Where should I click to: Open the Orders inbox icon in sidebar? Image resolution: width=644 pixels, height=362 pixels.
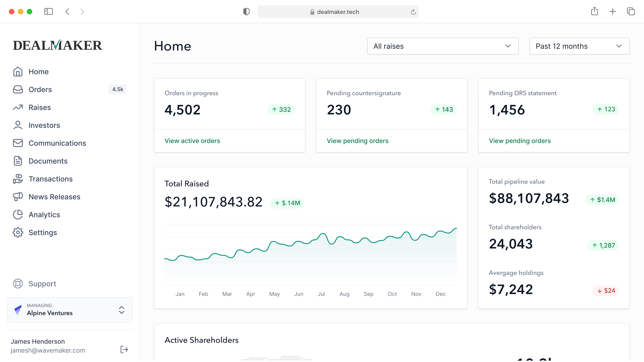pyautogui.click(x=18, y=89)
